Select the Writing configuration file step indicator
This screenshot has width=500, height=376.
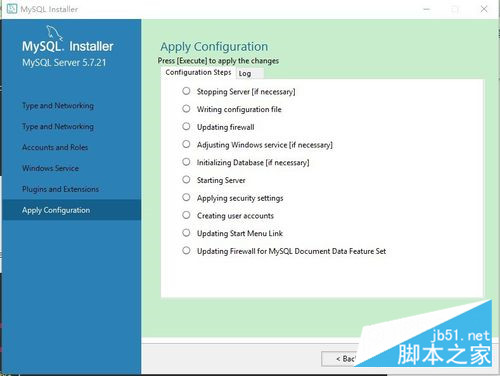pos(186,109)
